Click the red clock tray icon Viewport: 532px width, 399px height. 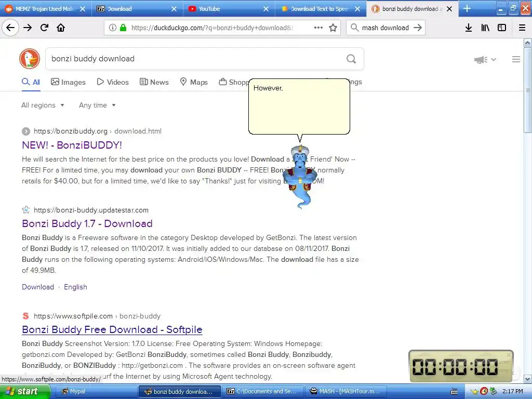pos(484,392)
